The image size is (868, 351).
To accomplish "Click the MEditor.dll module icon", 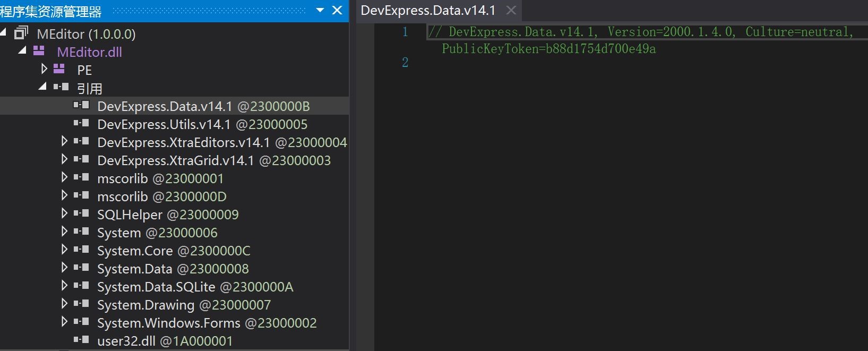I will coord(39,51).
